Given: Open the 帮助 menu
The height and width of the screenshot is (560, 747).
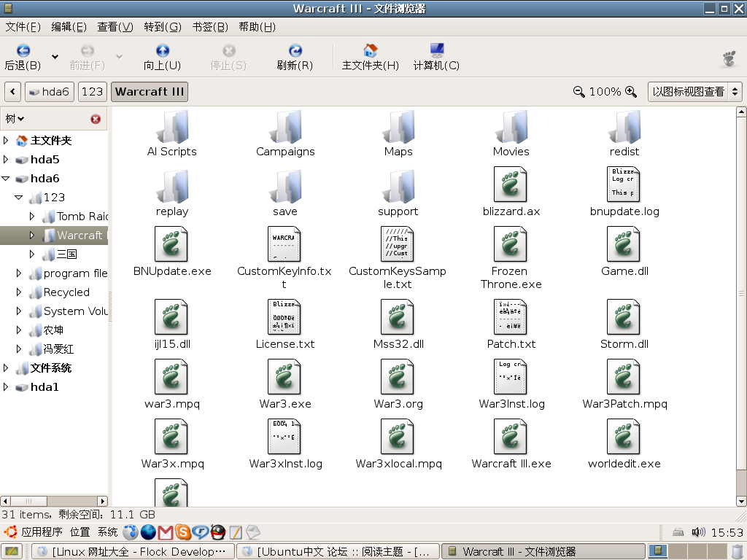Looking at the screenshot, I should pyautogui.click(x=258, y=27).
